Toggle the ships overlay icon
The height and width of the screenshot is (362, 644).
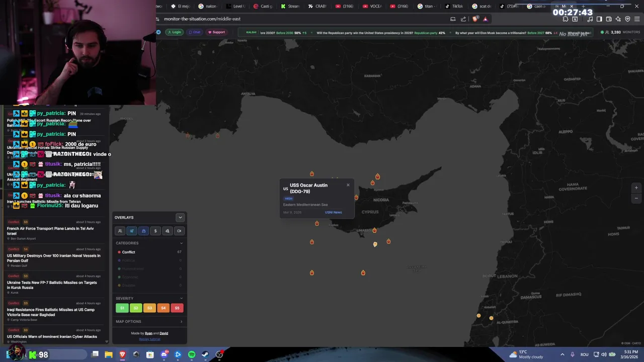click(143, 231)
